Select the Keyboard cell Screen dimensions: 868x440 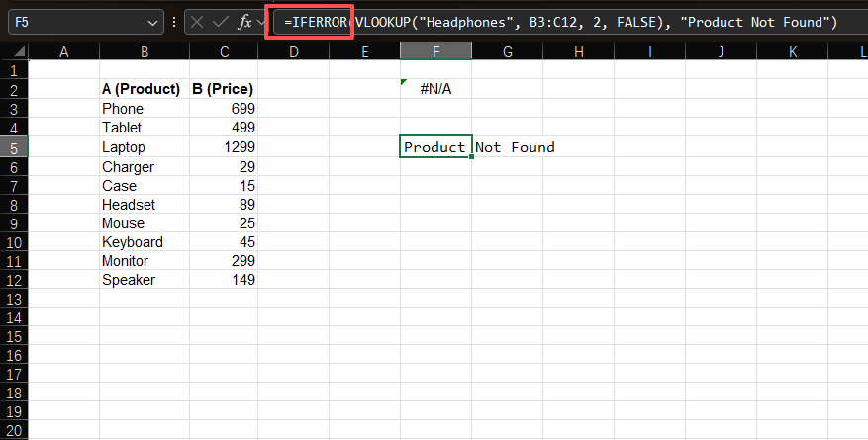pyautogui.click(x=145, y=242)
